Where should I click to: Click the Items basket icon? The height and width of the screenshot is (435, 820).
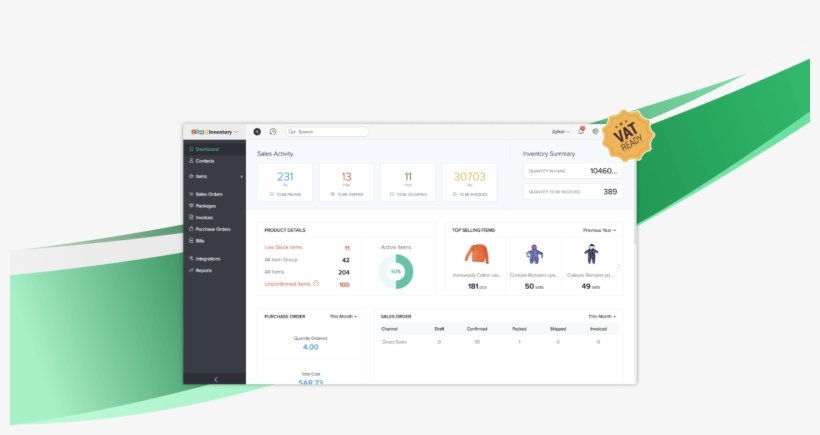(x=191, y=176)
